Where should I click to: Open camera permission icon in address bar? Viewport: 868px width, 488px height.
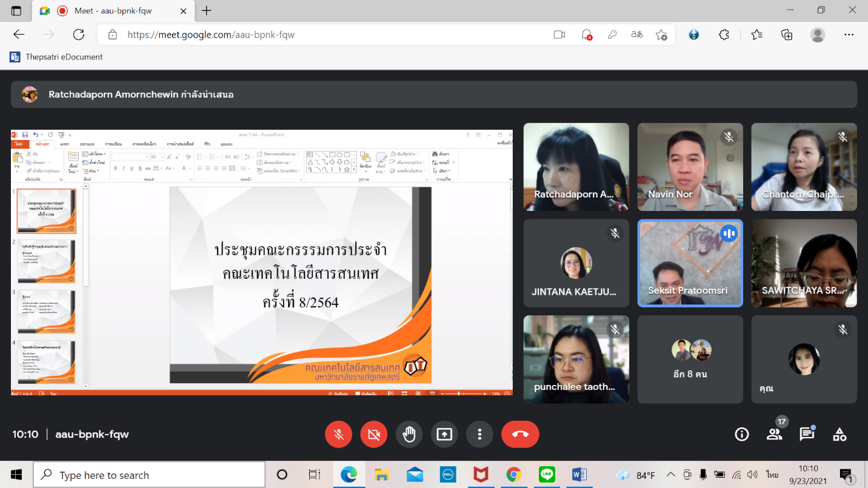pyautogui.click(x=559, y=35)
